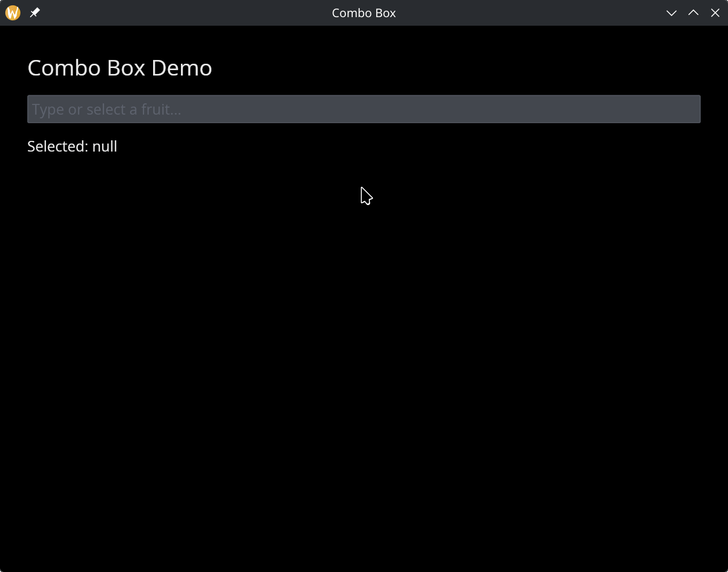Image resolution: width=728 pixels, height=572 pixels.
Task: Toggle the always-on-top pin icon
Action: (34, 12)
